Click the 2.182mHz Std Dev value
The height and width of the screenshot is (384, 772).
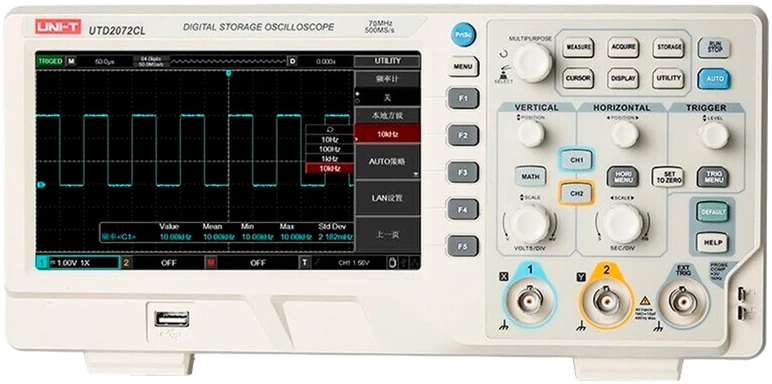[x=335, y=237]
